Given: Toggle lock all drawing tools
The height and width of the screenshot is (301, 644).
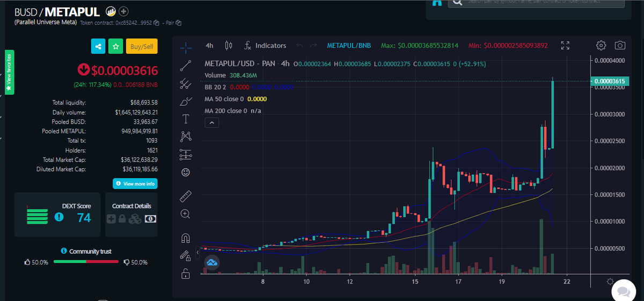Looking at the screenshot, I should pyautogui.click(x=186, y=274).
